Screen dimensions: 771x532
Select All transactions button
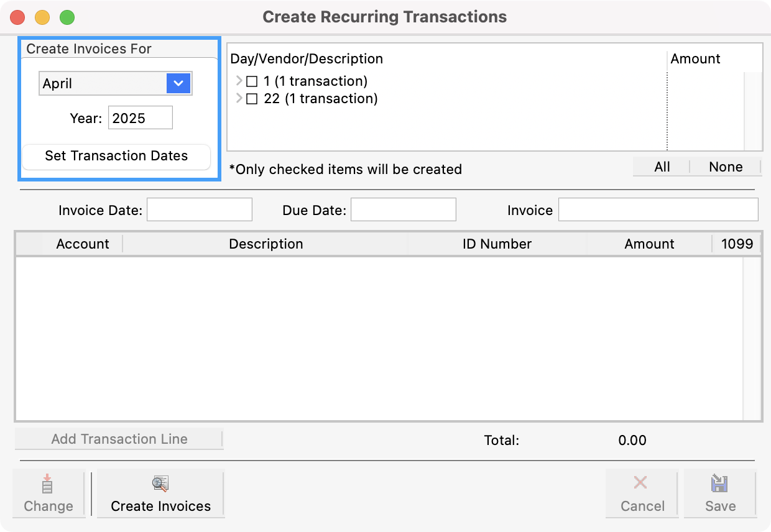(x=662, y=167)
